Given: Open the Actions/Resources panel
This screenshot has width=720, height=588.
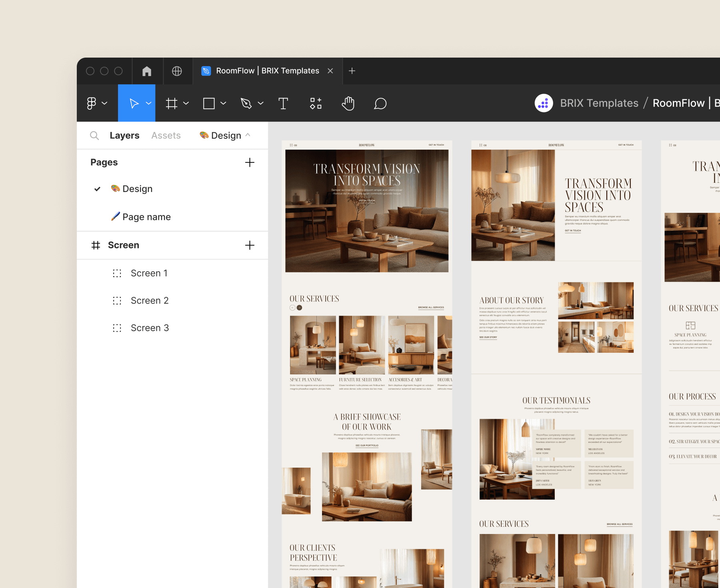Looking at the screenshot, I should (316, 103).
